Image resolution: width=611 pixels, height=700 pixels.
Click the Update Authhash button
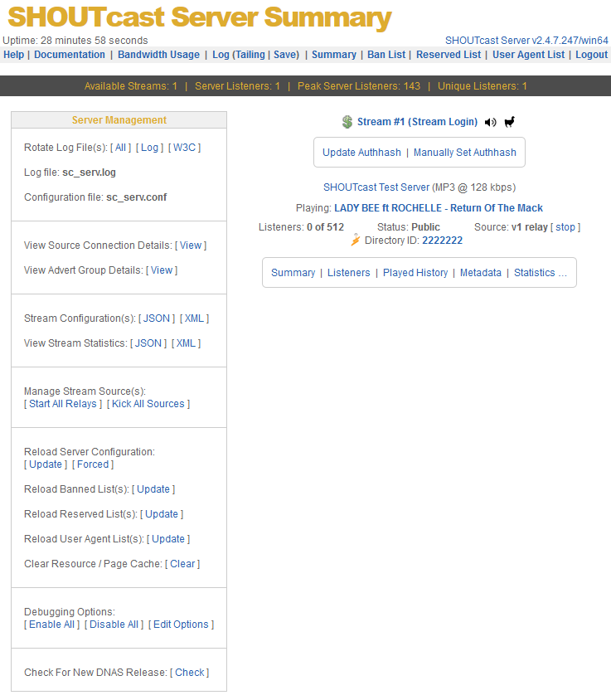(361, 153)
